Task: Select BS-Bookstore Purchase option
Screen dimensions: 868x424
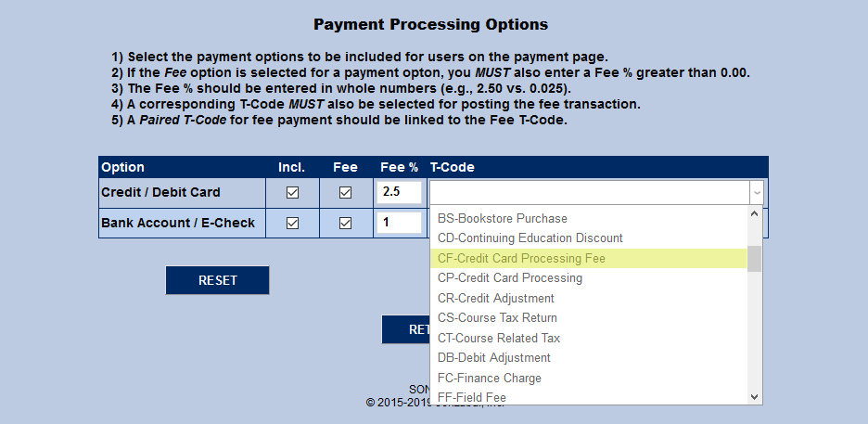Action: pyautogui.click(x=502, y=218)
